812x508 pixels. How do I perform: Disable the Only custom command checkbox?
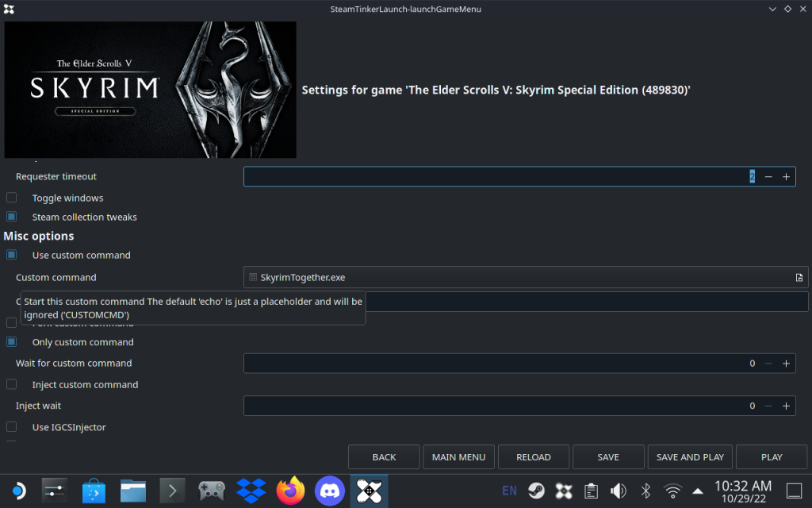[x=12, y=342]
